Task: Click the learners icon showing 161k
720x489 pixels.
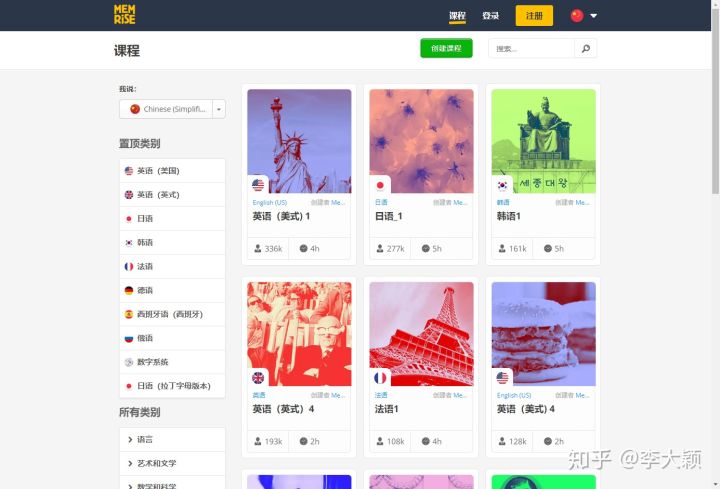Action: [x=502, y=248]
